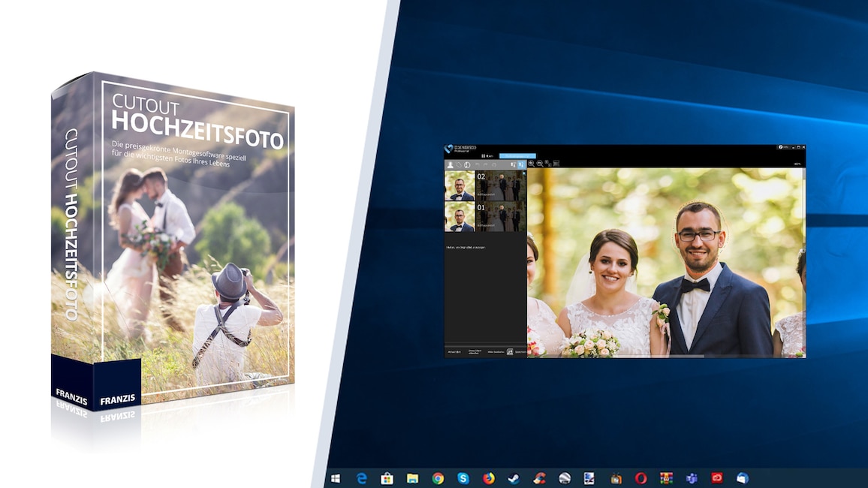
Task: Open Skype from the taskbar
Action: coord(463,478)
